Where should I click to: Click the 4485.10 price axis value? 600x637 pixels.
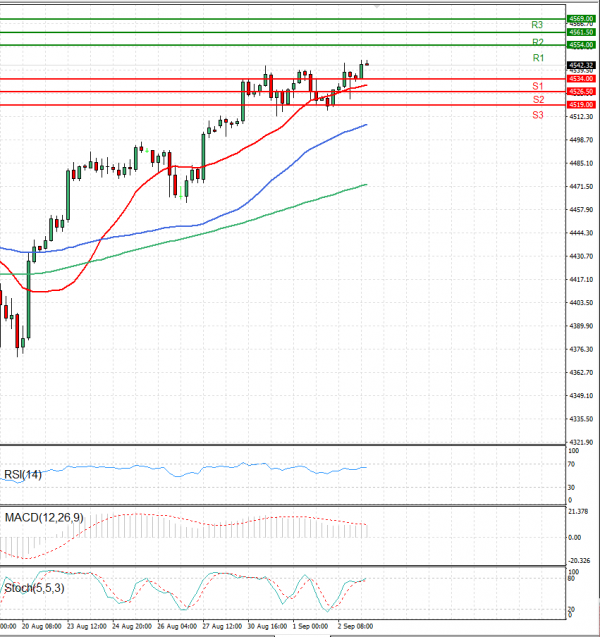581,163
